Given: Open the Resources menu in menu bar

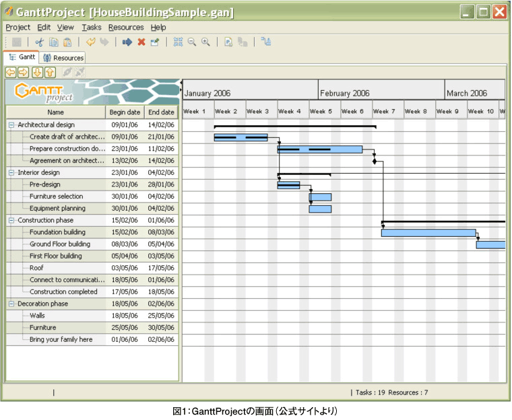Looking at the screenshot, I should 126,28.
